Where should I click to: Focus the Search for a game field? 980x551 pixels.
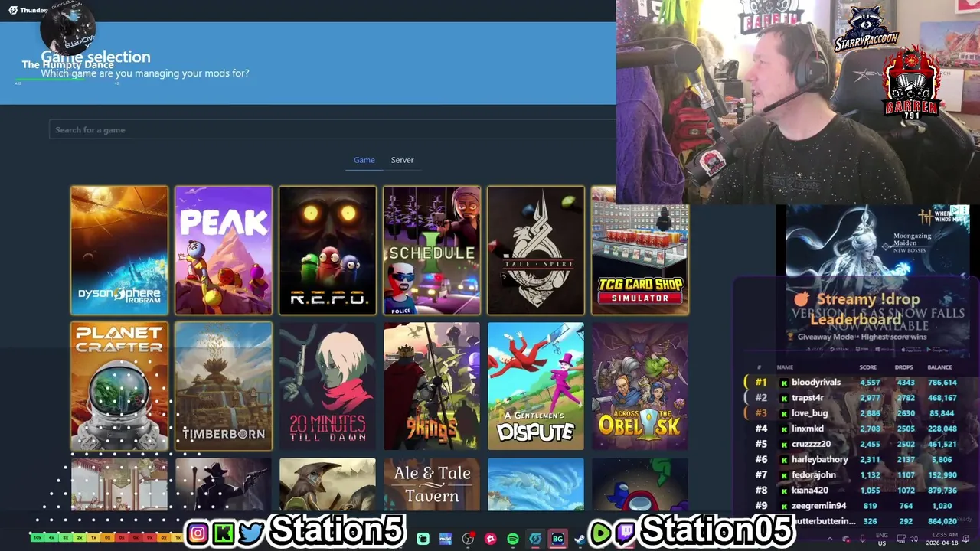point(332,129)
